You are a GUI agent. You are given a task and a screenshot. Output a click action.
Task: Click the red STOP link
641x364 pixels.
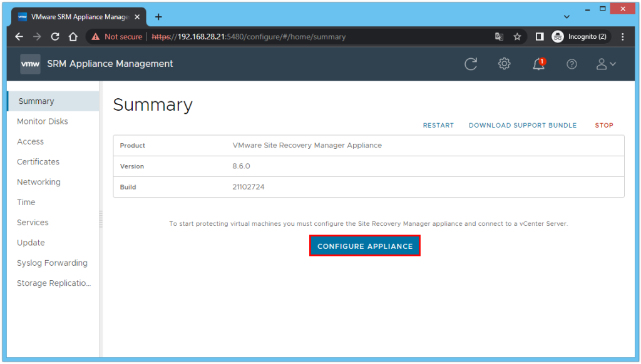(604, 126)
